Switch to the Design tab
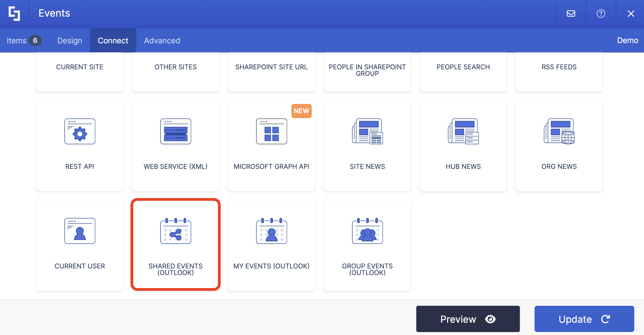The height and width of the screenshot is (335, 644). coord(69,40)
